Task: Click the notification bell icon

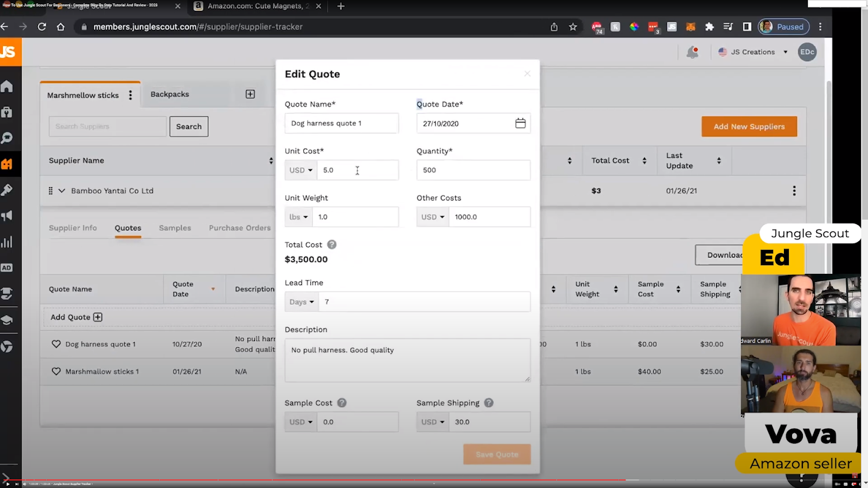Action: point(692,52)
